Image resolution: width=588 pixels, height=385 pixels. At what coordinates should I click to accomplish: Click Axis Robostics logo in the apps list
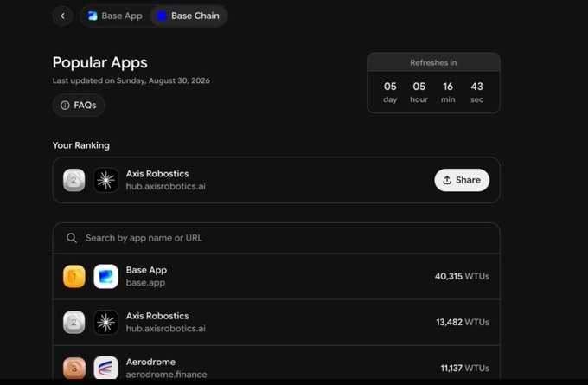(x=105, y=323)
